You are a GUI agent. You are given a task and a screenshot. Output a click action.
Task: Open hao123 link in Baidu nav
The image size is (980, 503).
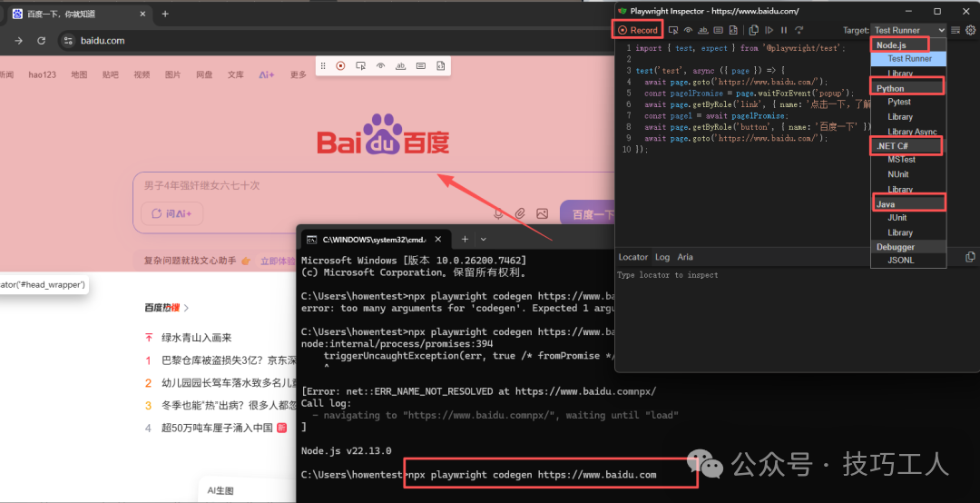(x=42, y=74)
